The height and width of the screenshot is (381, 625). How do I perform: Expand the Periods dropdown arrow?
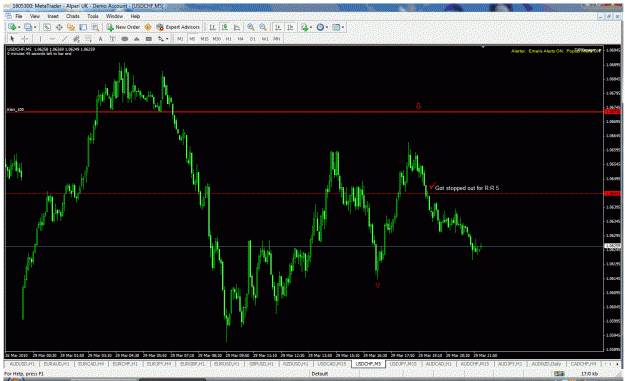tap(327, 27)
